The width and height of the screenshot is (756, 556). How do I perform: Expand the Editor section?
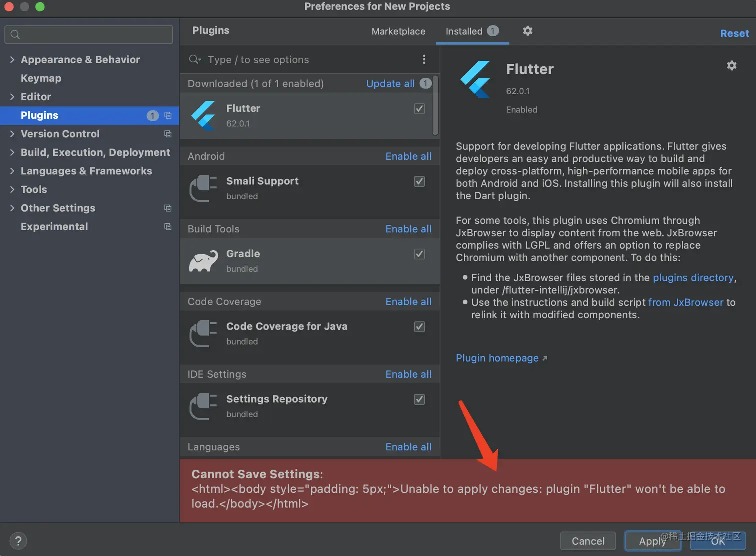click(x=12, y=96)
